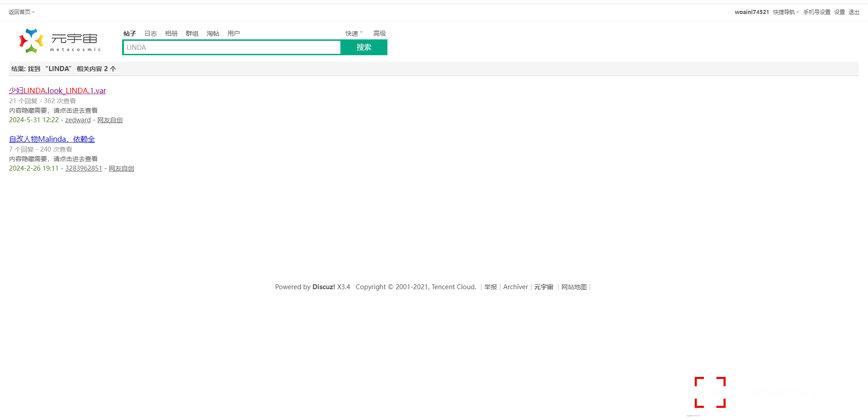
Task: Click the date '2024-2-26 19:11'
Action: pyautogui.click(x=34, y=168)
